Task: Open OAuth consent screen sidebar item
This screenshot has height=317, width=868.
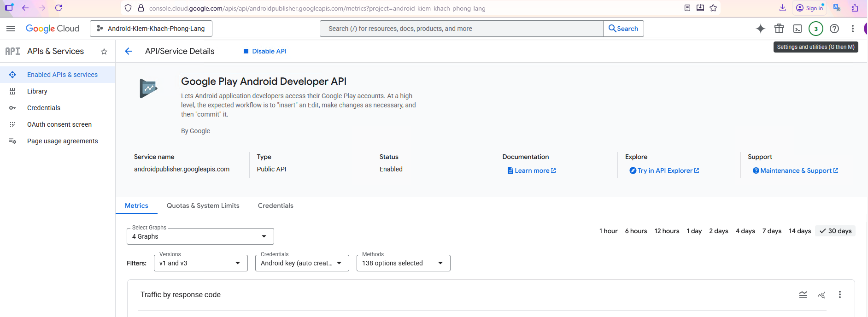Action: coord(58,124)
